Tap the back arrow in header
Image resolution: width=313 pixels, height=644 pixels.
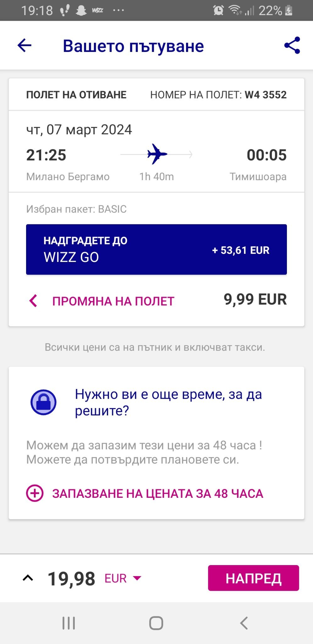pos(25,46)
